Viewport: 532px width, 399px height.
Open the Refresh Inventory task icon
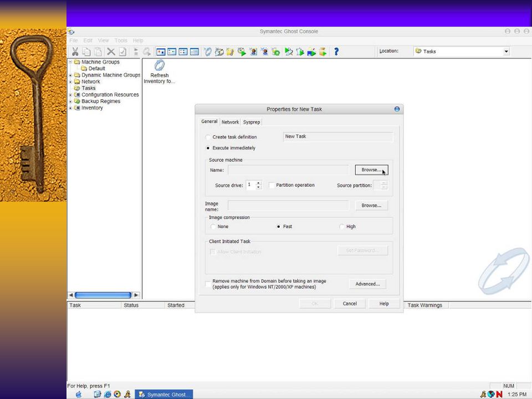click(160, 65)
